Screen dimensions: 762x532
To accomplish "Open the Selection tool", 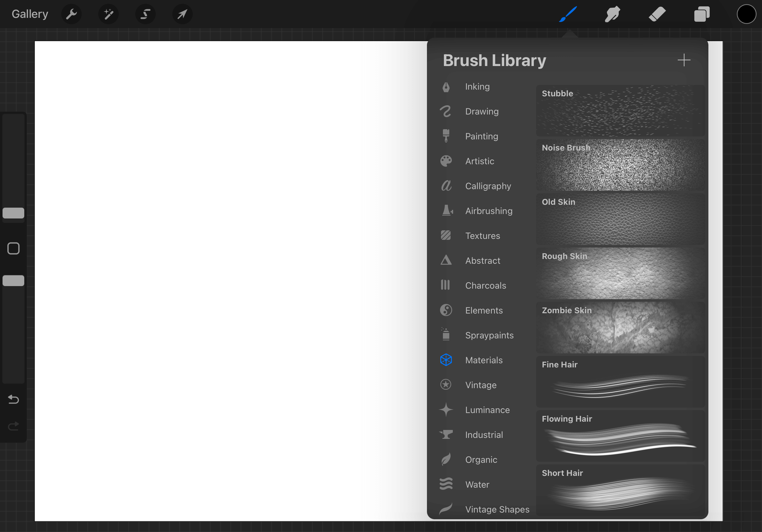I will pyautogui.click(x=146, y=14).
